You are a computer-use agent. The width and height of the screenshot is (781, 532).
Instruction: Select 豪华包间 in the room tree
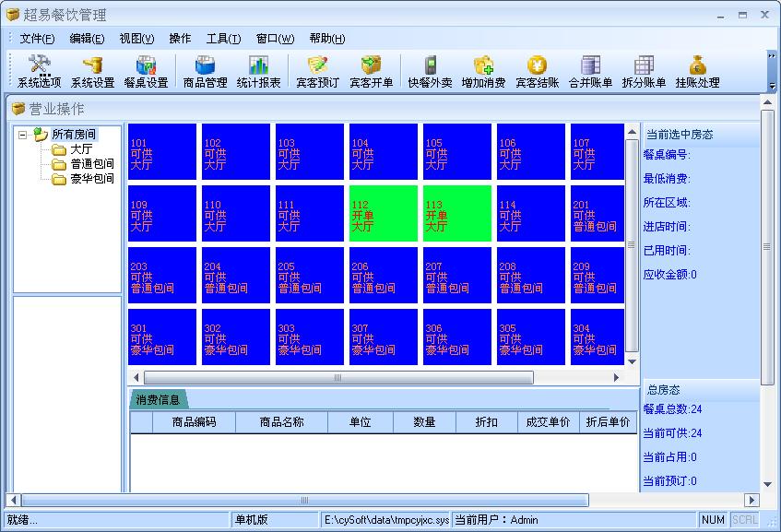(92, 179)
